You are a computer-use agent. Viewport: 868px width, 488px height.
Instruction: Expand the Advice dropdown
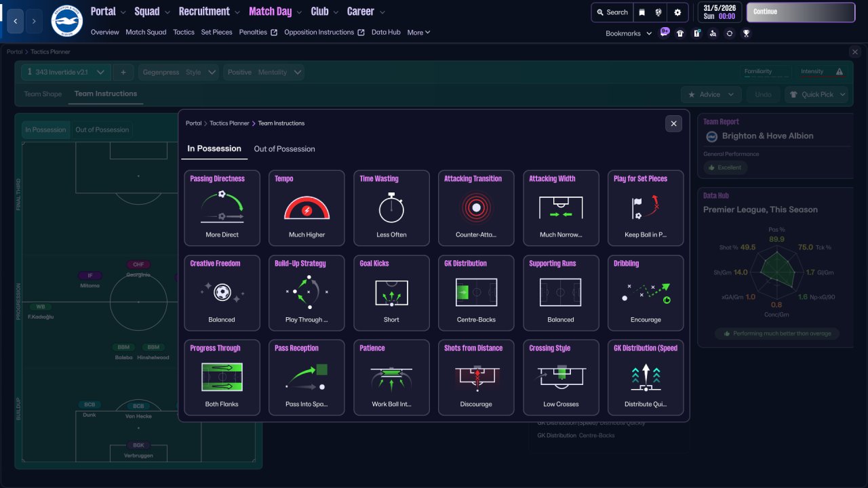pos(711,94)
